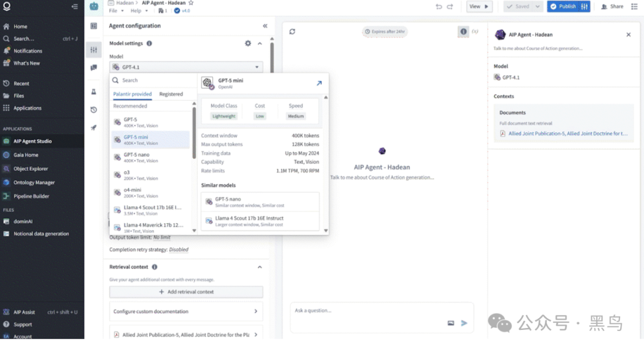
Task: Click the attach image icon in chat box
Action: [451, 323]
